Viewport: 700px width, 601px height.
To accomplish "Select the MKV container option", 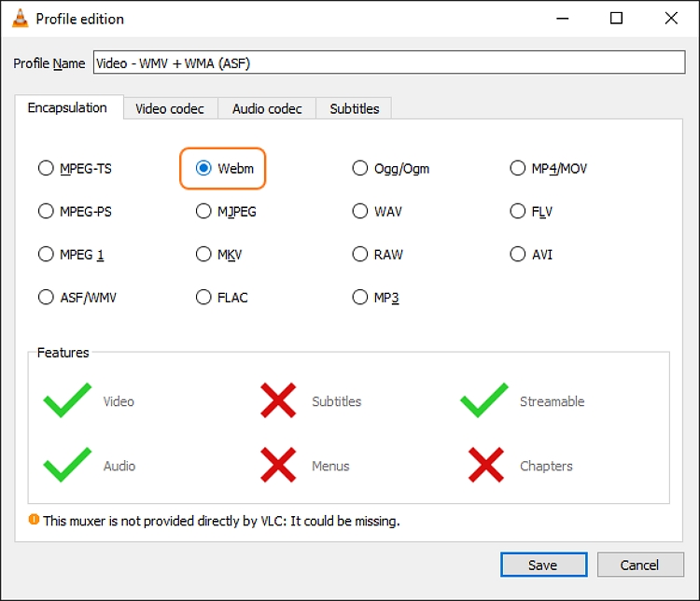I will point(218,255).
